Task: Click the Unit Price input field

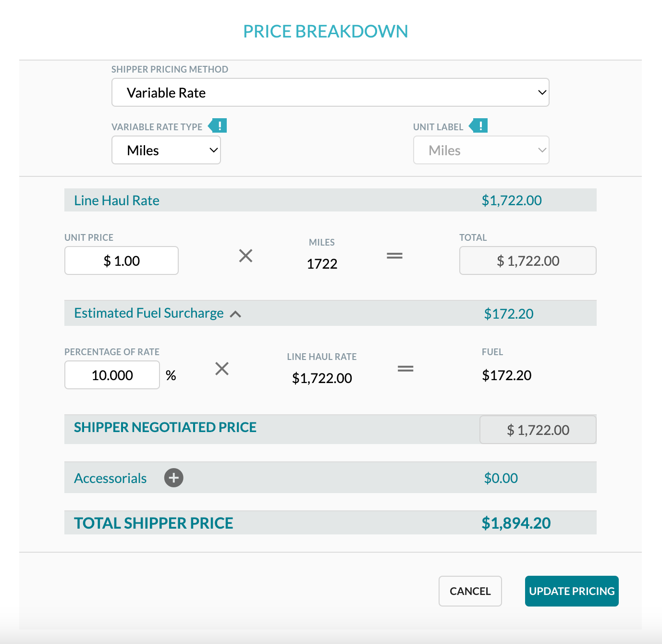Action: 121,260
